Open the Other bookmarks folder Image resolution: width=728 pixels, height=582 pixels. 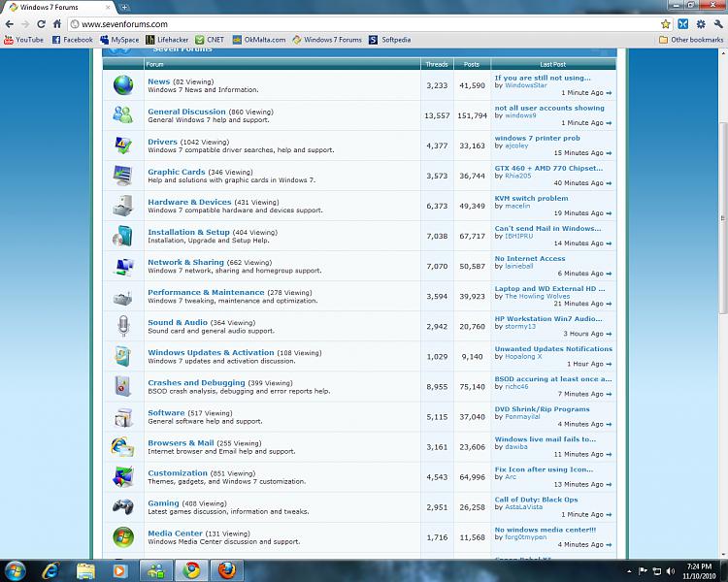(x=691, y=40)
